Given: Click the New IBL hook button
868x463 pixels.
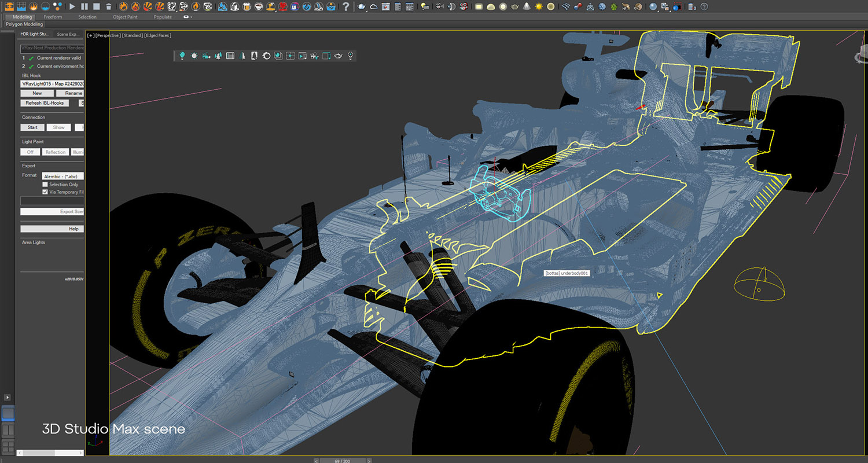Looking at the screenshot, I should coord(37,93).
